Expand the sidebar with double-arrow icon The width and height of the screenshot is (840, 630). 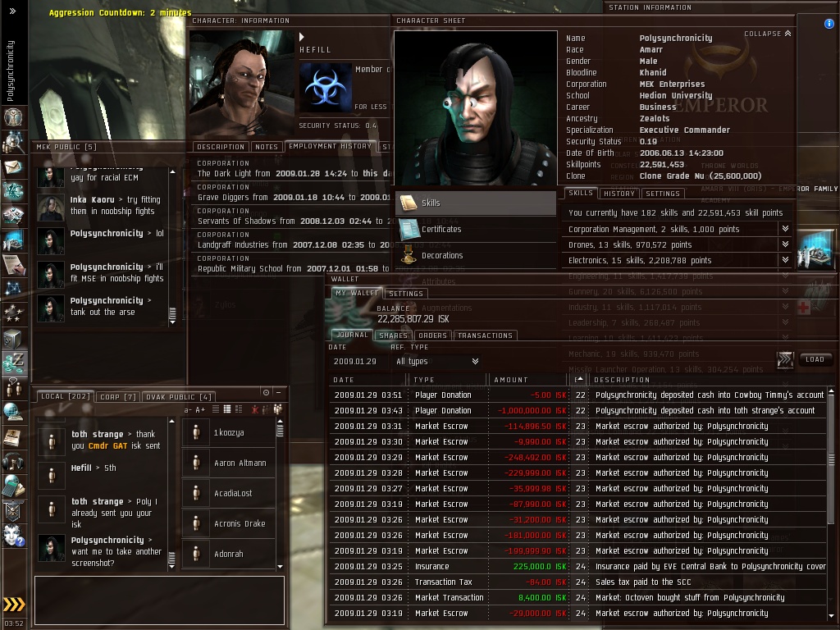(13, 11)
